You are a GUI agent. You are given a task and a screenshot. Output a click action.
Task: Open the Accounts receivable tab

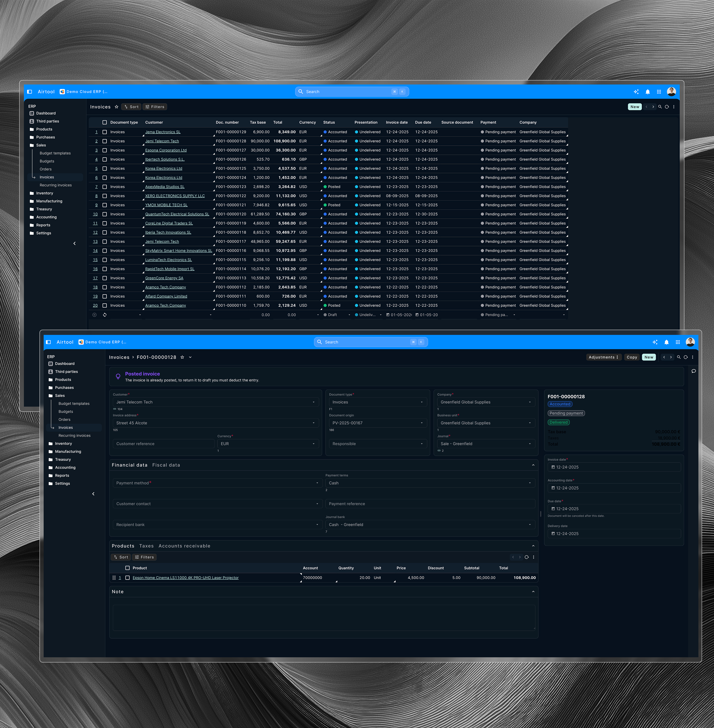click(184, 546)
